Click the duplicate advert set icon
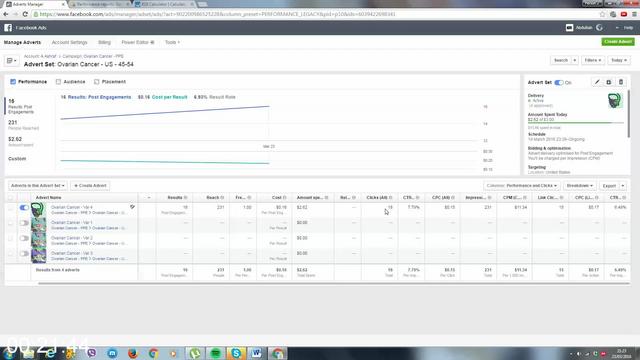The height and width of the screenshot is (360, 640). coord(609,82)
